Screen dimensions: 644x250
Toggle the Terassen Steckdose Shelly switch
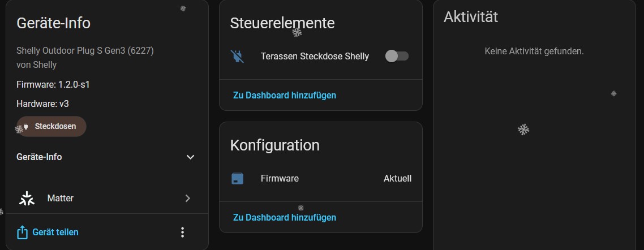coord(397,56)
